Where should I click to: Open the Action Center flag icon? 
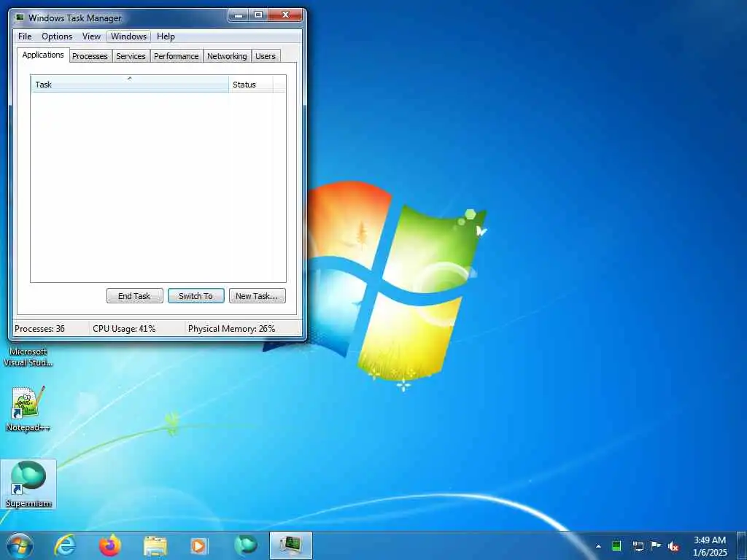[x=656, y=545]
